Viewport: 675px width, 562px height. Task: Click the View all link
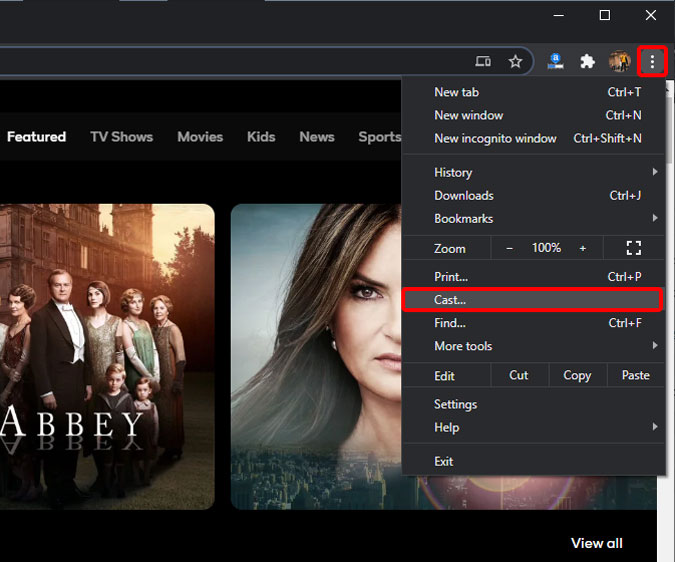(597, 543)
